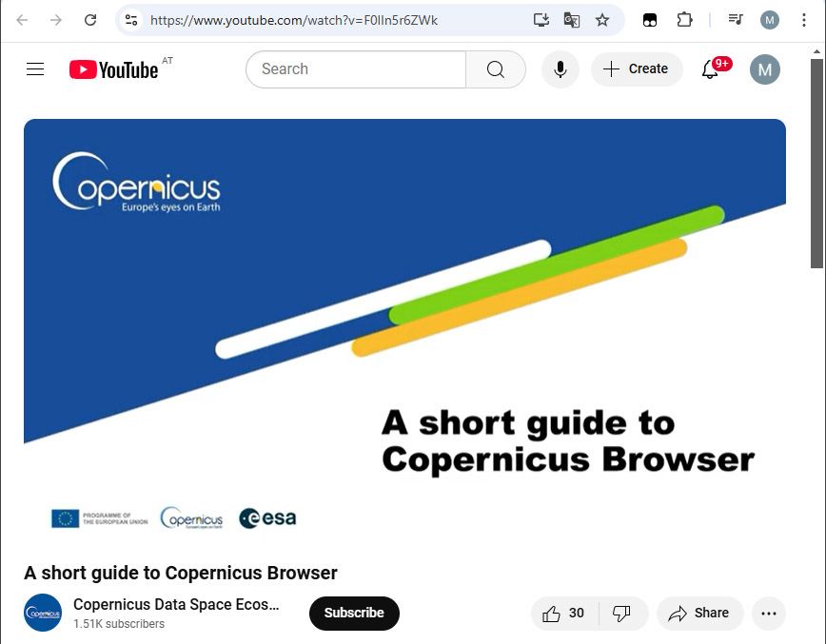The height and width of the screenshot is (644, 826).
Task: Open the Create menu
Action: (x=637, y=69)
